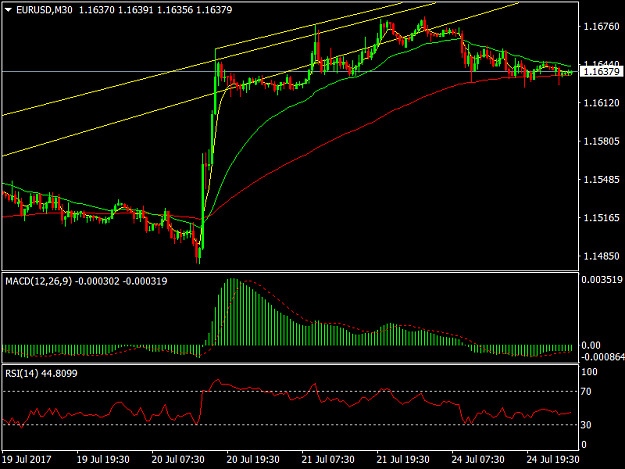Image resolution: width=625 pixels, height=469 pixels.
Task: Select the price axis label 1.15485
Action: [x=601, y=180]
